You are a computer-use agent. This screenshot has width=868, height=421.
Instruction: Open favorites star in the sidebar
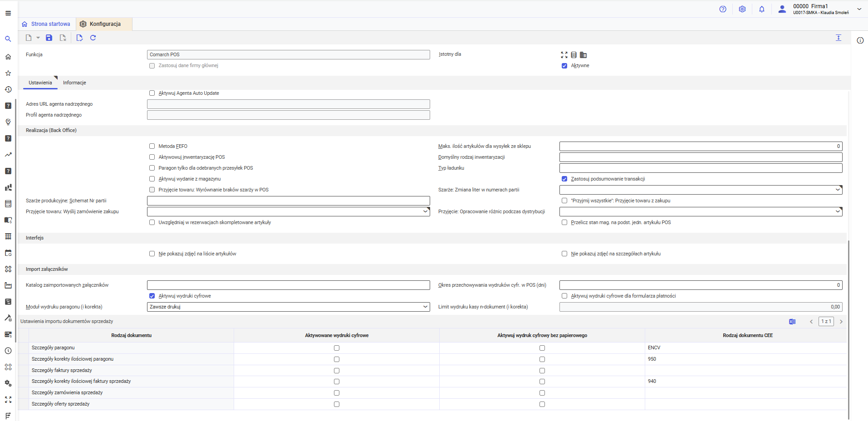(8, 73)
